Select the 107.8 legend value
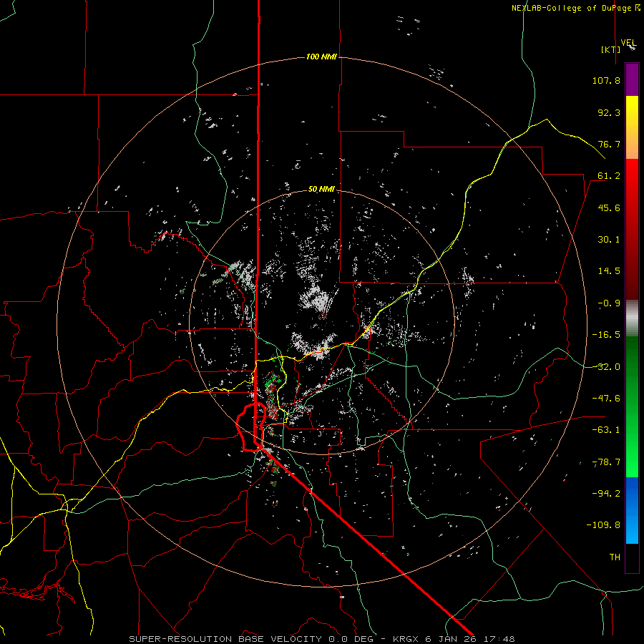 tap(606, 80)
